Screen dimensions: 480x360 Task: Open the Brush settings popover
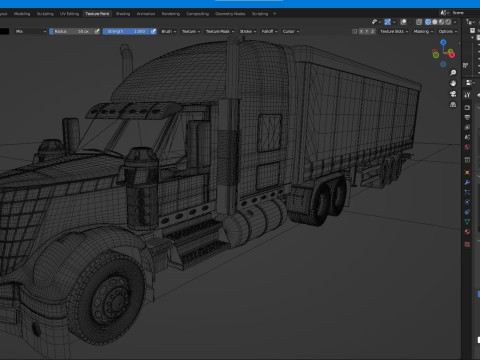[169, 31]
